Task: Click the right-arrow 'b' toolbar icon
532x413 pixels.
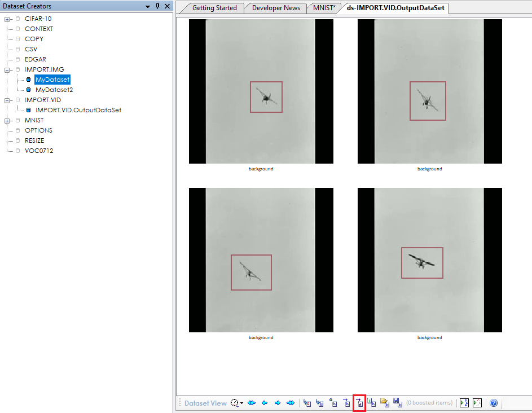Action: tap(346, 403)
